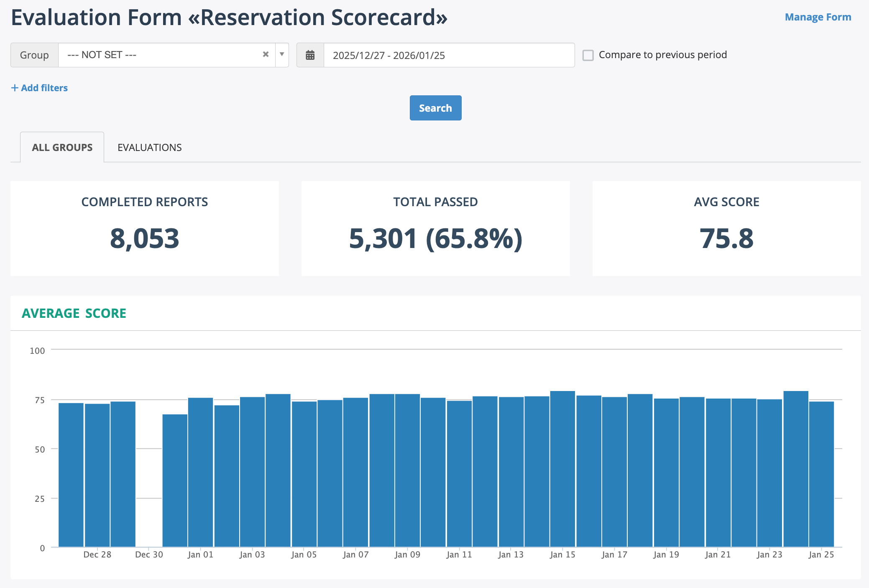Screen dimensions: 869x588
Task: Click the calendar icon beside date range
Action: pyautogui.click(x=310, y=55)
